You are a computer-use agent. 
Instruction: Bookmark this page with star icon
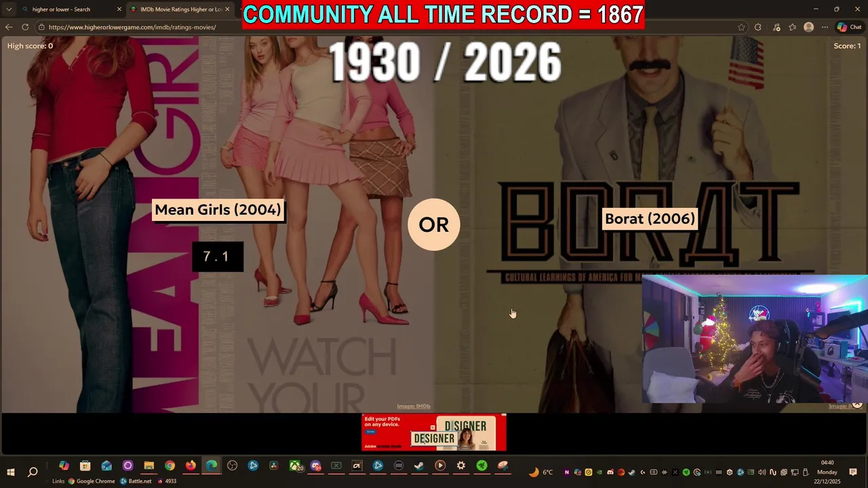741,27
